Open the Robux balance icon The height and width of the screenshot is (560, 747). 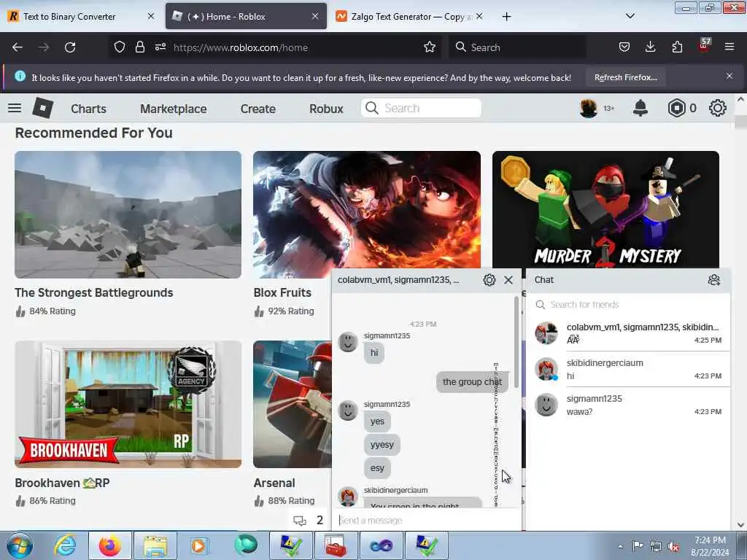click(x=676, y=108)
